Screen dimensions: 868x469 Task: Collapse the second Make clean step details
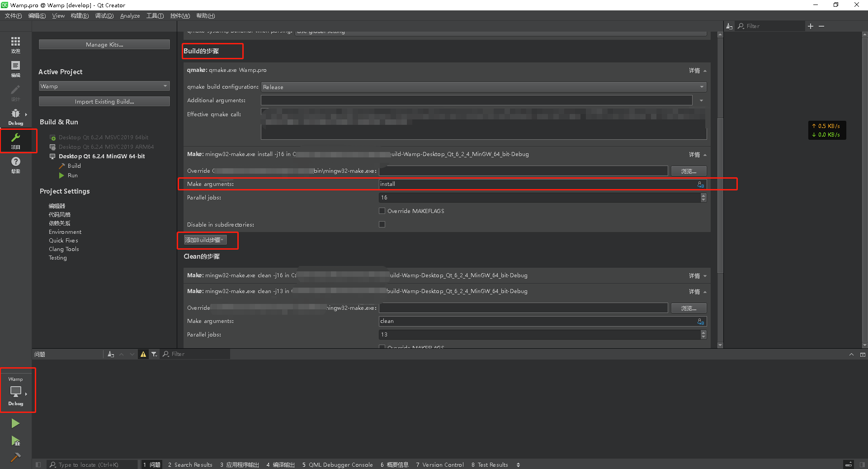pyautogui.click(x=698, y=292)
